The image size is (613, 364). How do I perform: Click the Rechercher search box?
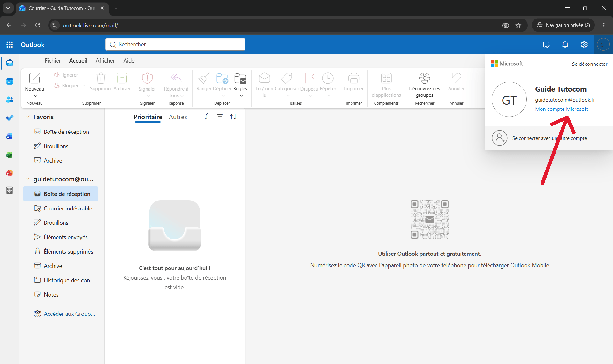[175, 44]
